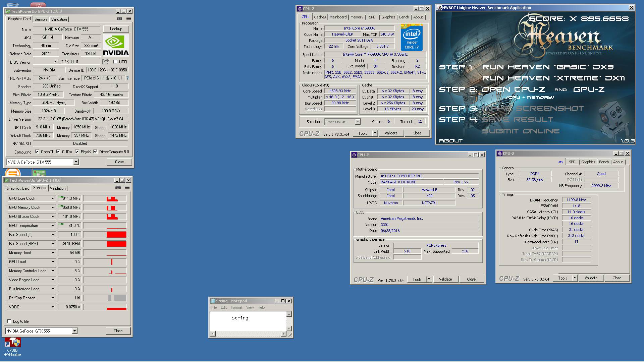644x362 pixels.
Task: Click SUBMIT ONLINE in HWBOT Heaven
Action: (521, 131)
